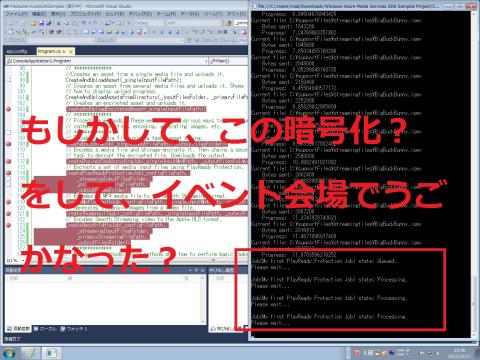
Task: Select the 自動変数 panel tab
Action: pyautogui.click(x=19, y=329)
